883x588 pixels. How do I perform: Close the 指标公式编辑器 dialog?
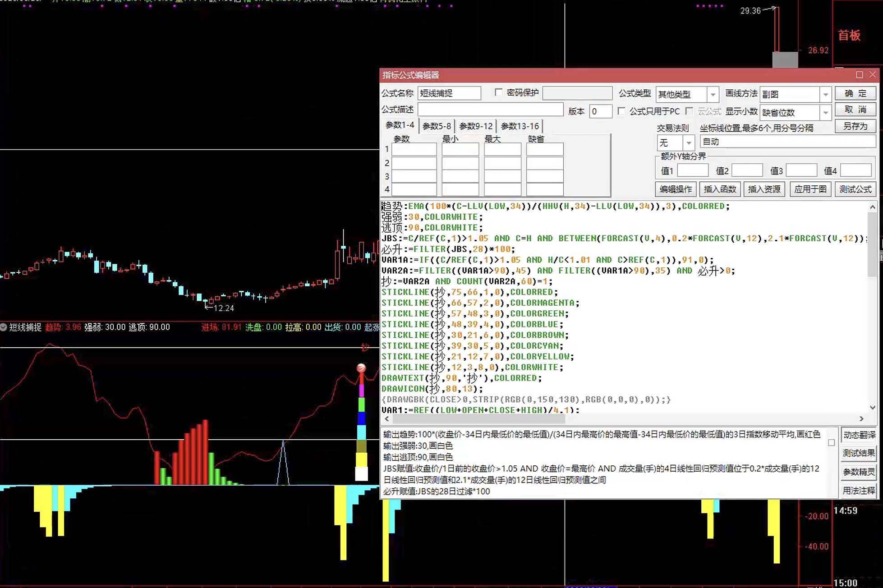(873, 75)
